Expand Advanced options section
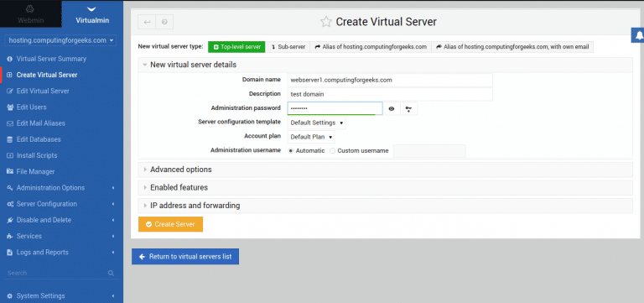Image resolution: width=644 pixels, height=303 pixels. coord(385,170)
